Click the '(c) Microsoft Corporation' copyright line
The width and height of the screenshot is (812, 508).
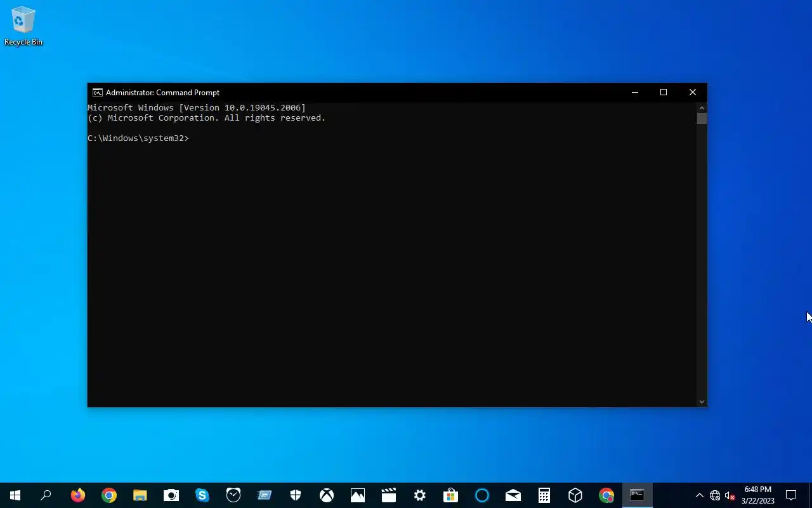click(x=207, y=118)
